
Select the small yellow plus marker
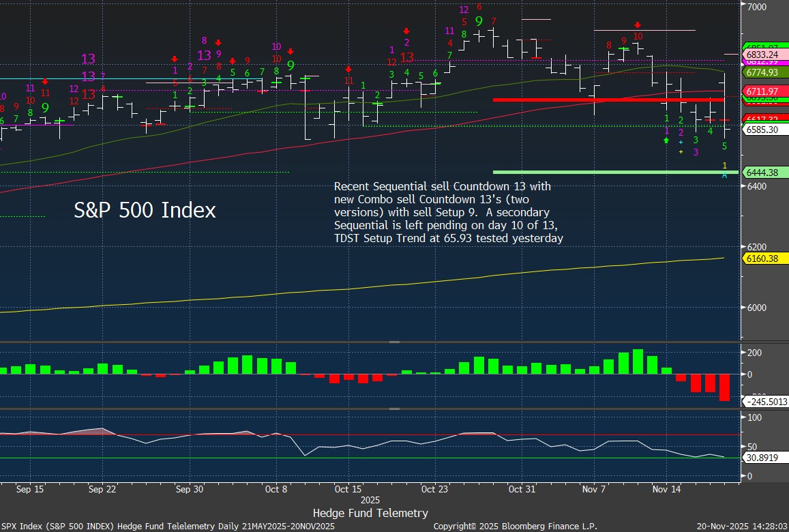(x=681, y=151)
